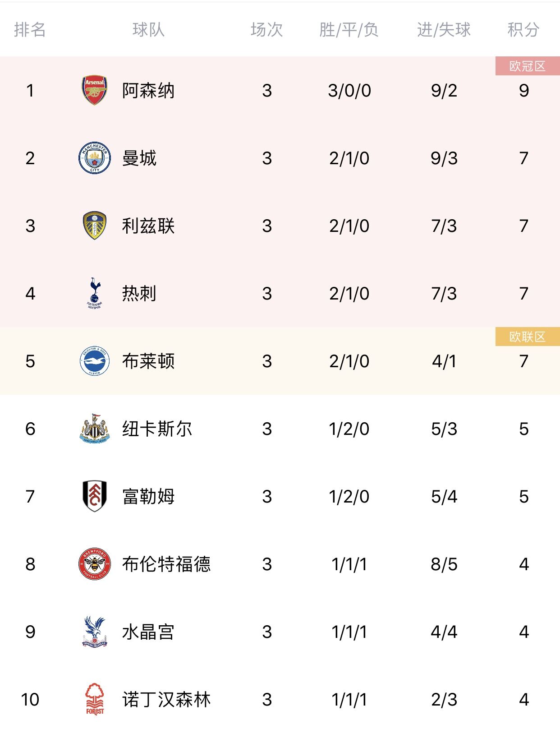560x729 pixels.
Task: Click the 欧冠区 zone label
Action: pyautogui.click(x=528, y=66)
